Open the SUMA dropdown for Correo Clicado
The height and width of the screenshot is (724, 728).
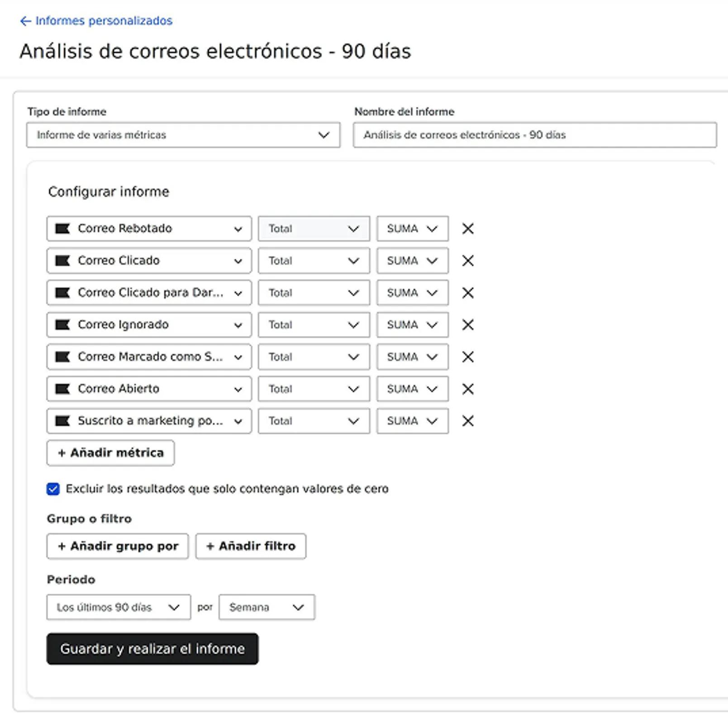413,261
